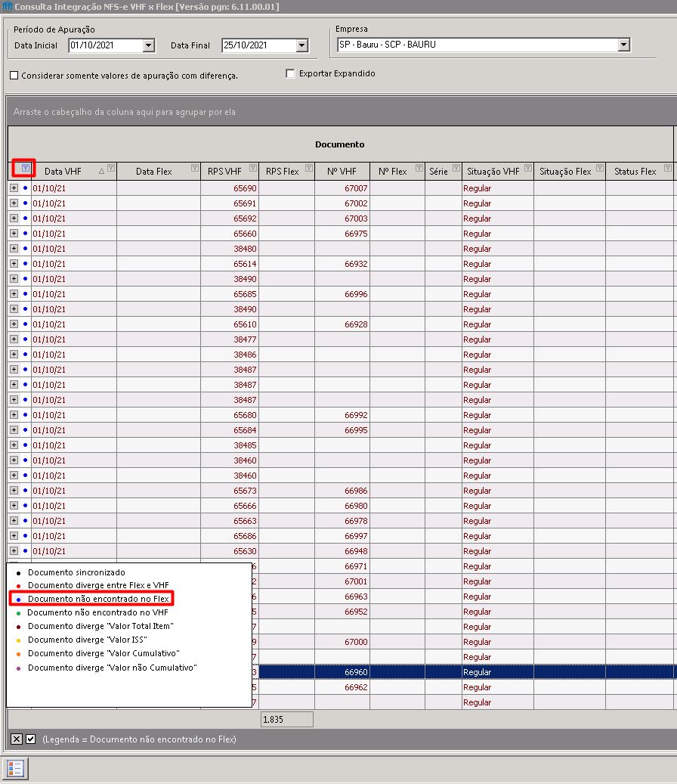Click the Nº VHF cell 67007
Image resolution: width=677 pixels, height=784 pixels.
click(342, 188)
